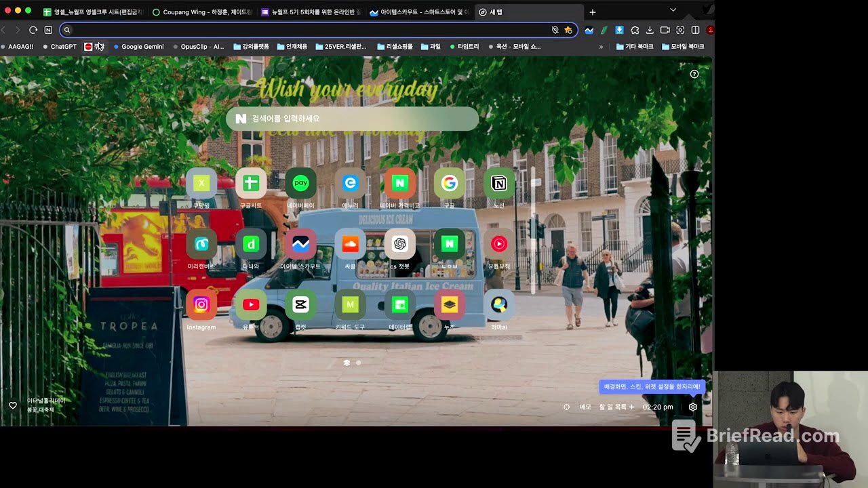This screenshot has height=488, width=868.
Task: Bookmark this page with star icon
Action: (568, 30)
